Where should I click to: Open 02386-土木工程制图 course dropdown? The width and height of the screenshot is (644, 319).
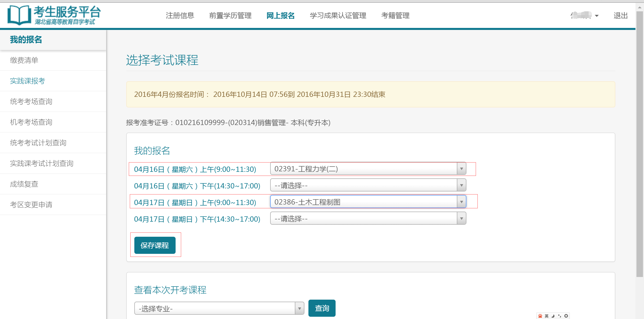(x=368, y=202)
